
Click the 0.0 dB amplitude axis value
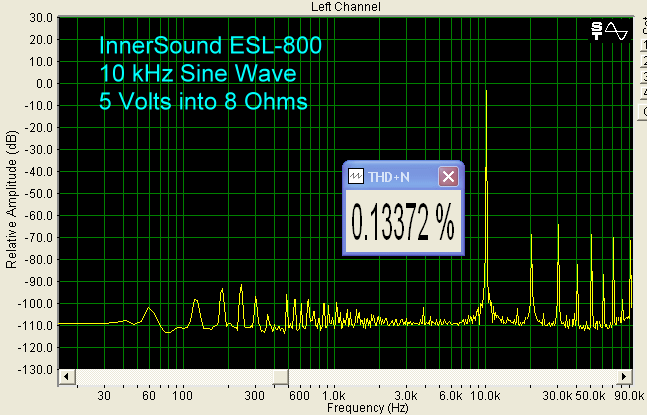pyautogui.click(x=44, y=84)
